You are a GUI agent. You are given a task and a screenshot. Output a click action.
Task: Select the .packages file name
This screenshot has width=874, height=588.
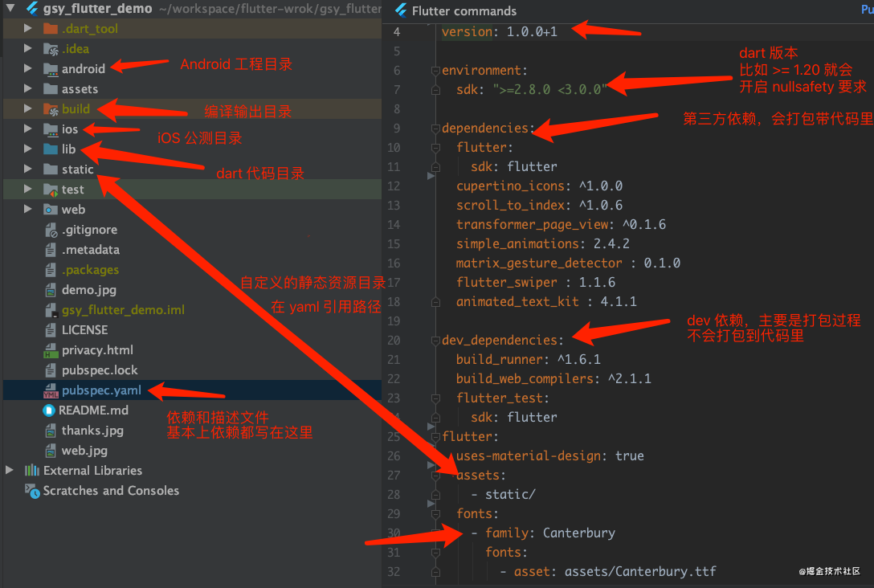(x=90, y=270)
